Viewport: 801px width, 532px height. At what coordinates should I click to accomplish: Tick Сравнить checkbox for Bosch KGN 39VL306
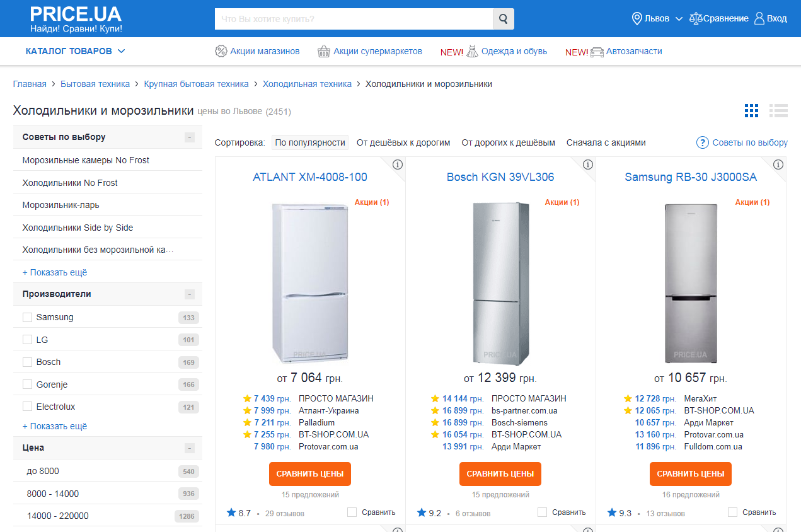[x=543, y=512]
